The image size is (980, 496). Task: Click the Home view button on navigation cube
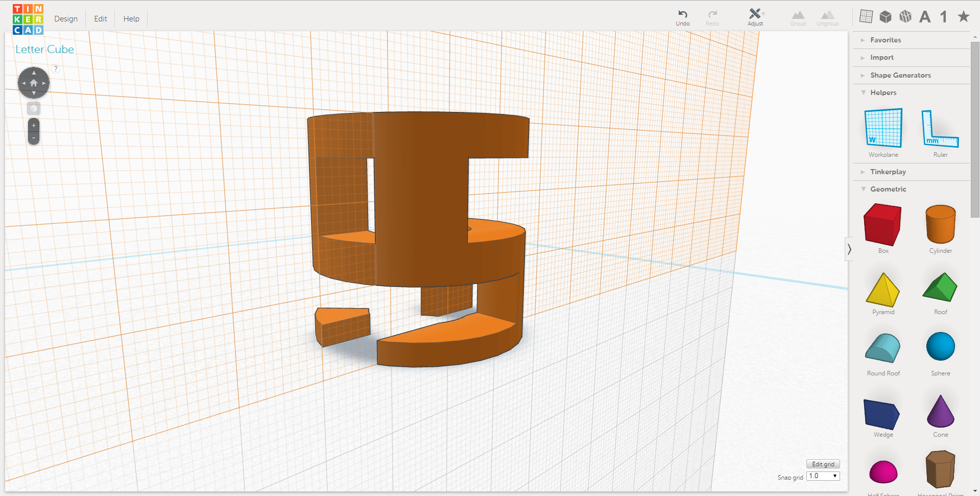[x=33, y=82]
